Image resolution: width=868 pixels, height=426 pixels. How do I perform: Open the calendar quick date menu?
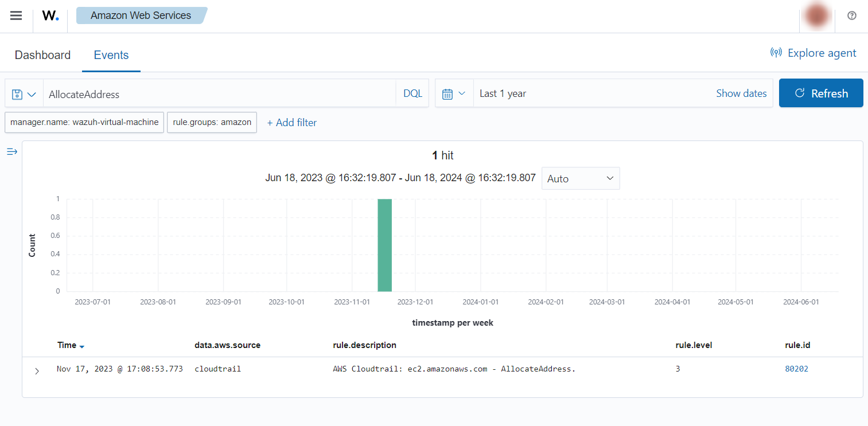coord(454,93)
